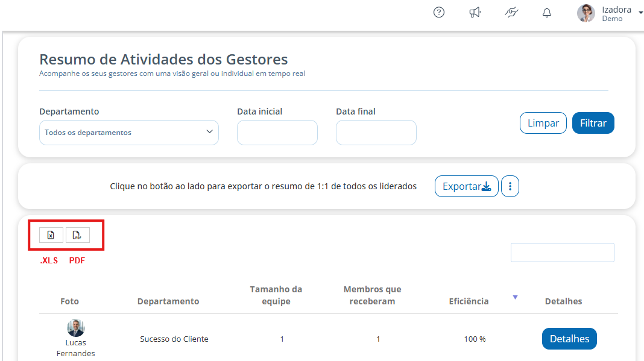Click the Detalhes column header
644x361 pixels.
click(563, 301)
